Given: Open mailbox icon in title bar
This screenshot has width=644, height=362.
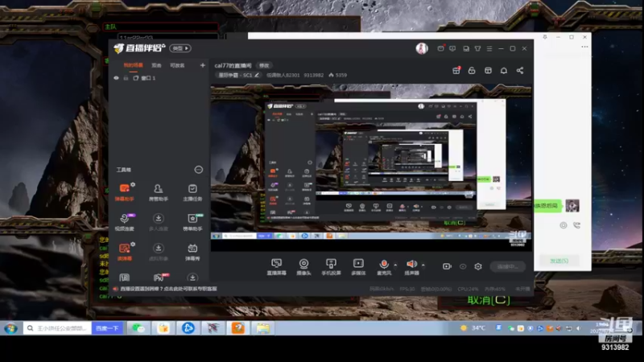Looking at the screenshot, I should pyautogui.click(x=440, y=48).
